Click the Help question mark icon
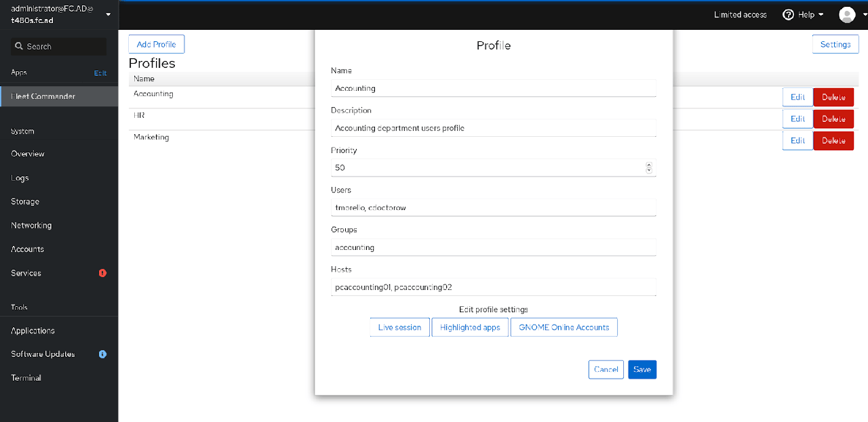This screenshot has width=868, height=422. click(x=788, y=14)
